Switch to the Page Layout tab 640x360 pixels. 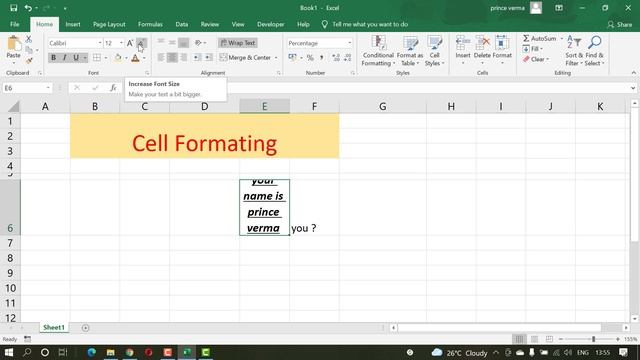109,24
